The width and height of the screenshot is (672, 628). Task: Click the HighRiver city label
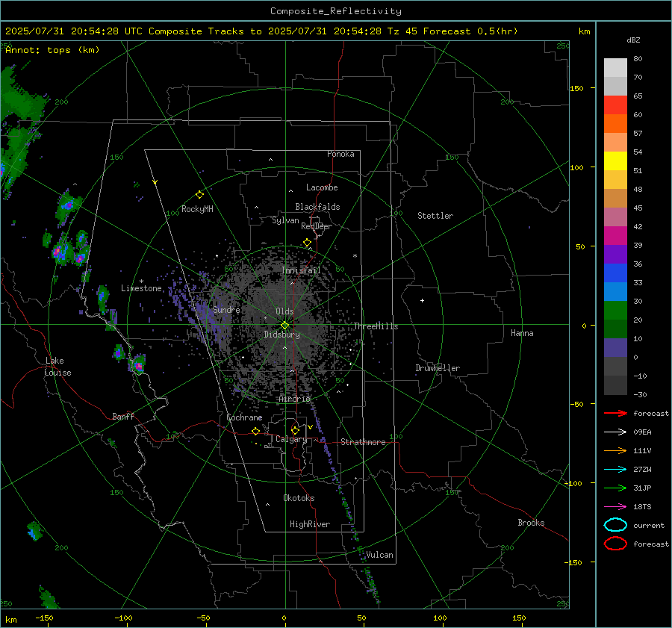coord(310,524)
